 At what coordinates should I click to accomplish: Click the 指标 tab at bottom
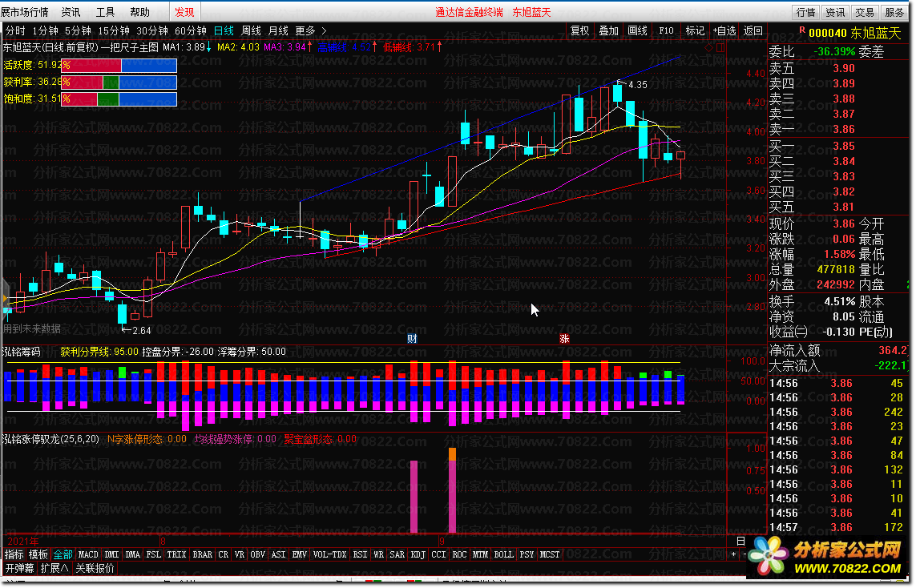pos(14,554)
